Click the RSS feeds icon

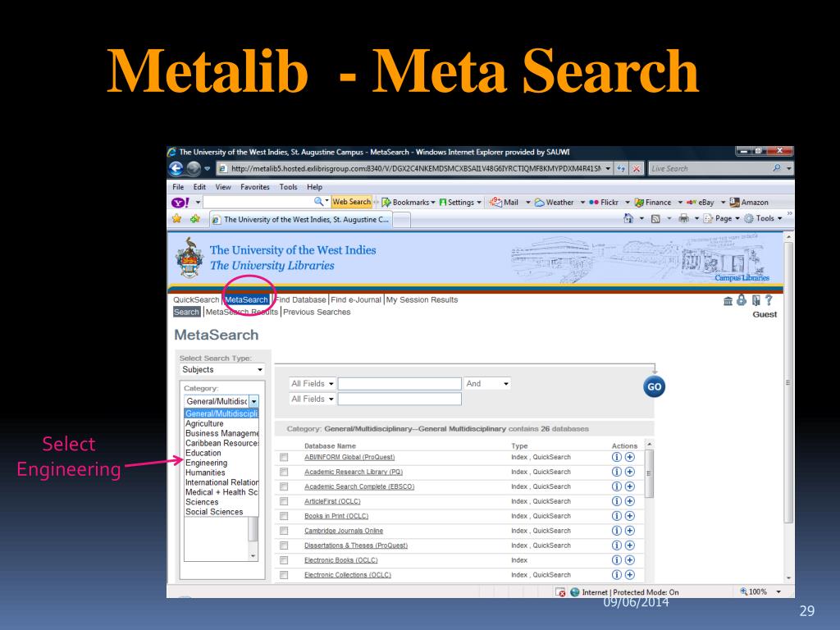pyautogui.click(x=655, y=218)
